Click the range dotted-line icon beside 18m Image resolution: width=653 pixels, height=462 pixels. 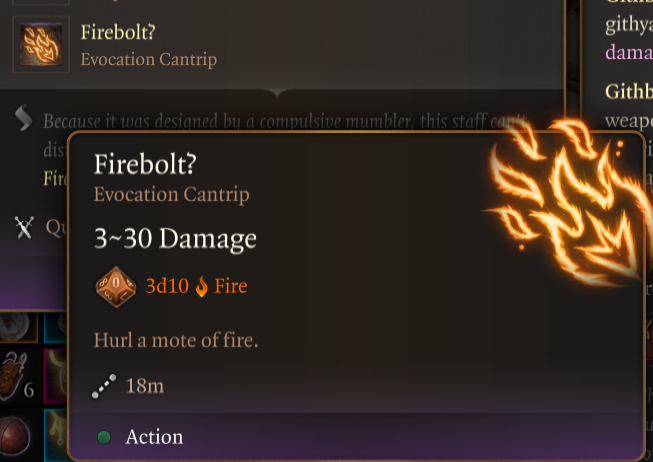[104, 386]
